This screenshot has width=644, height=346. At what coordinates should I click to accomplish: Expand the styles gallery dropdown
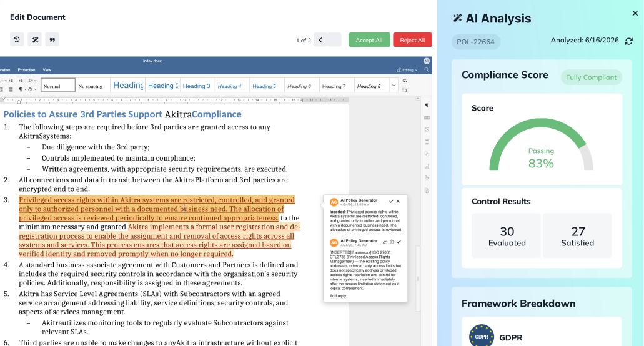pos(394,86)
